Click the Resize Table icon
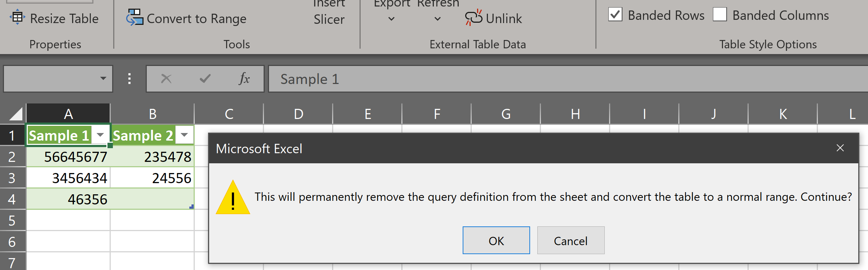 (17, 18)
